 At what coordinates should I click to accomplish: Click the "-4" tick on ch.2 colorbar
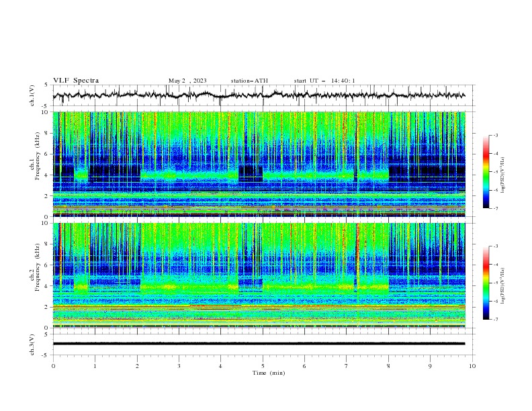click(x=495, y=265)
